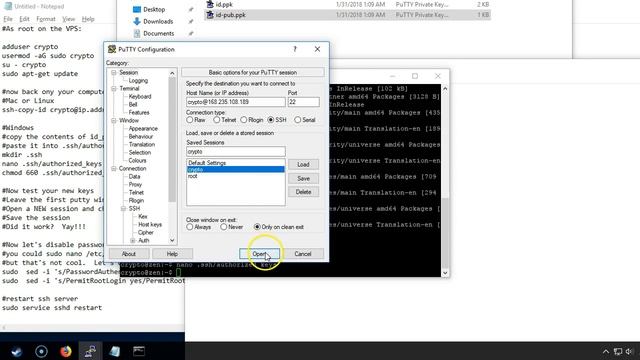Open Proxy category in tree

point(135,184)
